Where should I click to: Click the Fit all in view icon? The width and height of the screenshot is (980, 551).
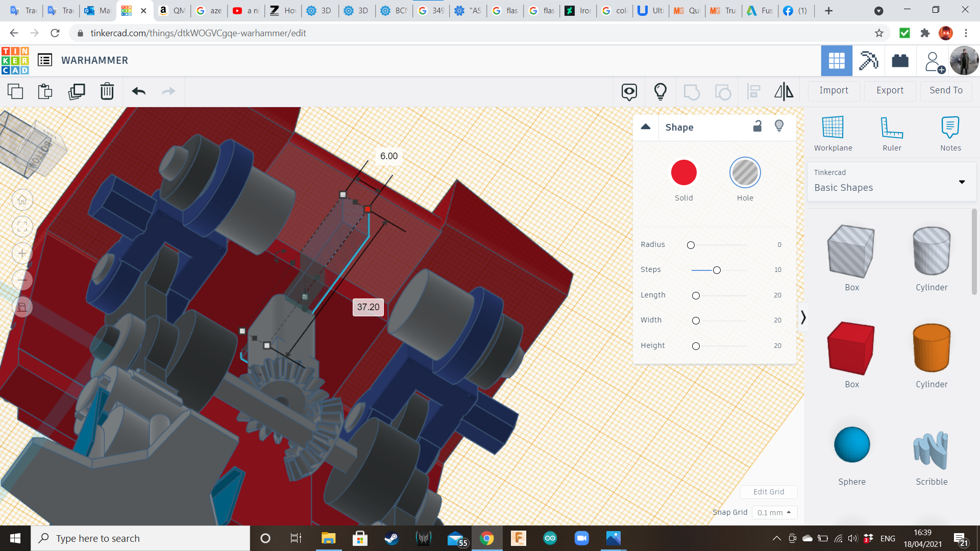(x=22, y=227)
